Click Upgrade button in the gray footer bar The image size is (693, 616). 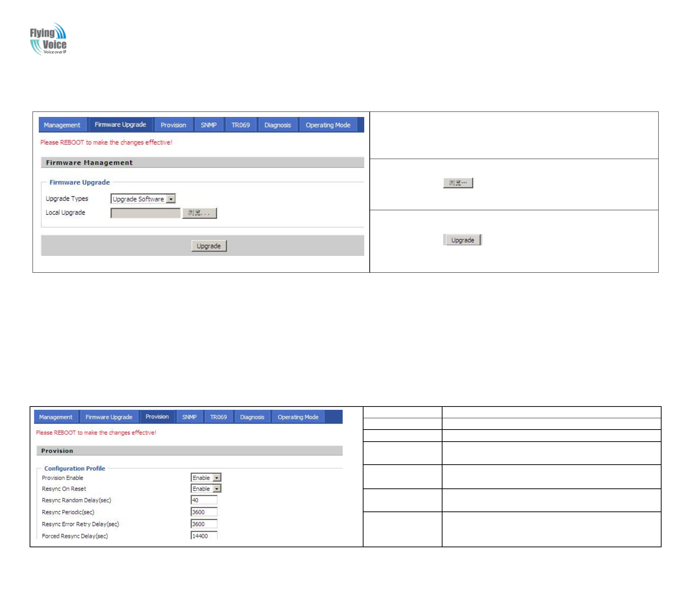pos(209,246)
